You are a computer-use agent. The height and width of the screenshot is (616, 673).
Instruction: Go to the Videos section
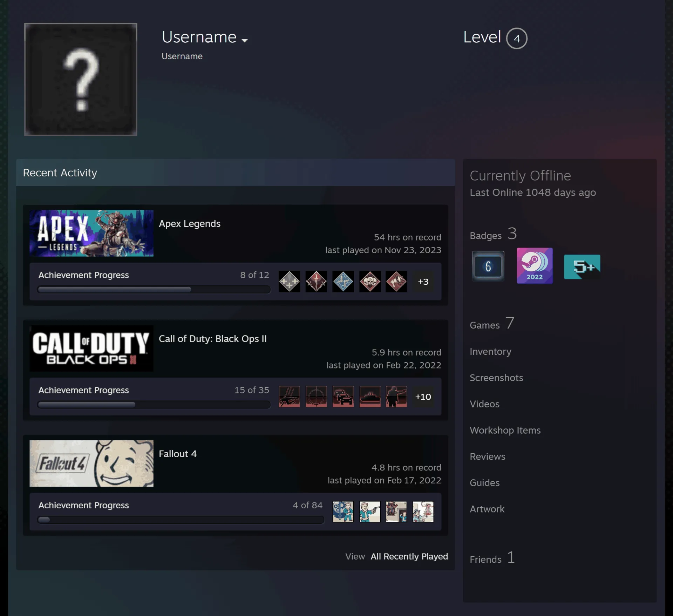[484, 404]
